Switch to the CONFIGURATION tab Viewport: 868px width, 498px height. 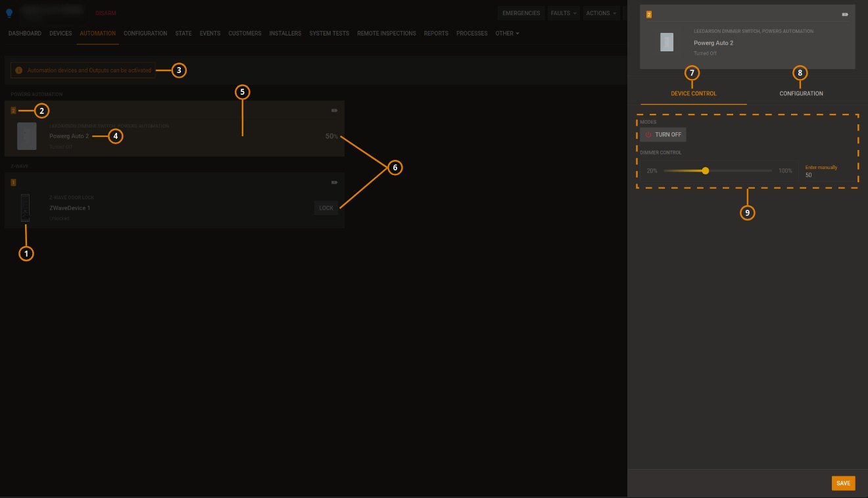(x=801, y=93)
